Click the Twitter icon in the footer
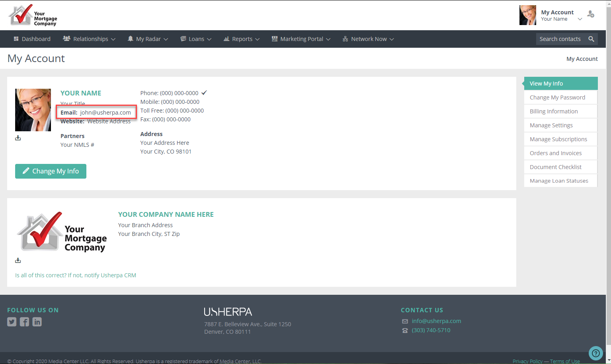This screenshot has height=364, width=611. 12,322
